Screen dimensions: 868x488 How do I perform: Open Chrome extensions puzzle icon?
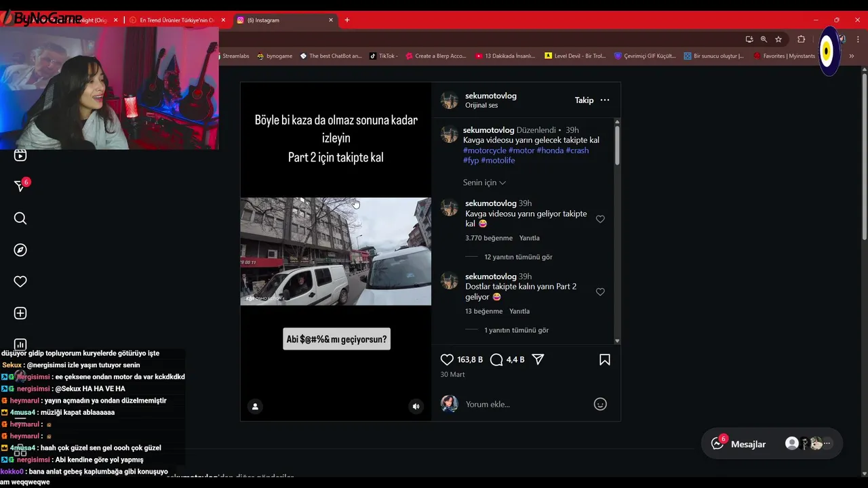tap(801, 39)
